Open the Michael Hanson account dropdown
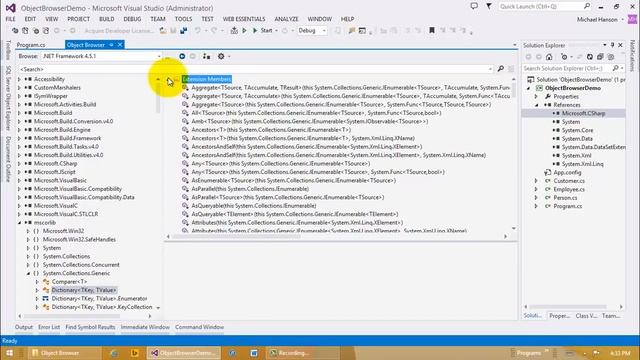This screenshot has height=360, width=640. tap(622, 20)
